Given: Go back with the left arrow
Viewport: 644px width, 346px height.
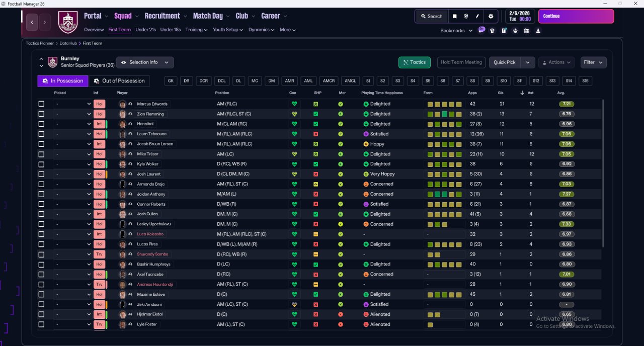Looking at the screenshot, I should pos(33,22).
